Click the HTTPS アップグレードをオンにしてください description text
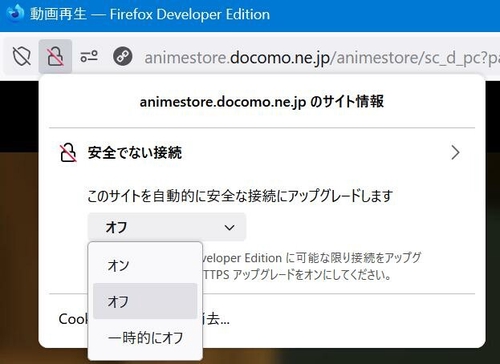 coord(297,275)
